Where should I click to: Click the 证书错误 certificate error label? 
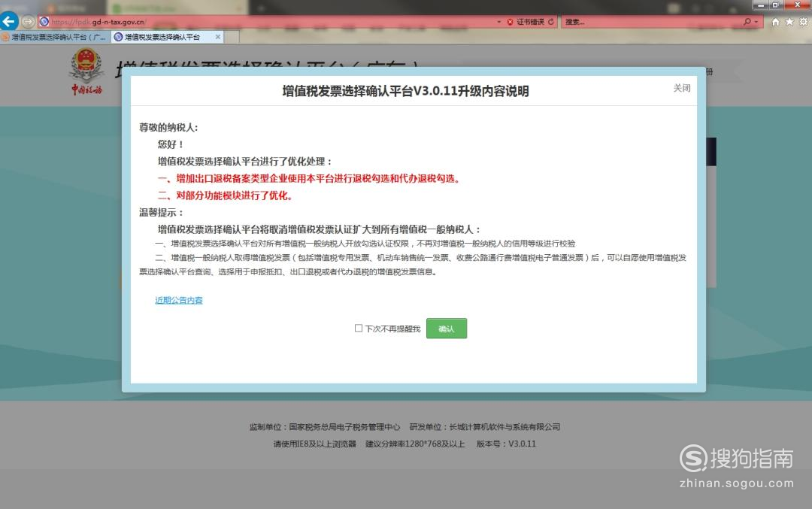tap(530, 22)
